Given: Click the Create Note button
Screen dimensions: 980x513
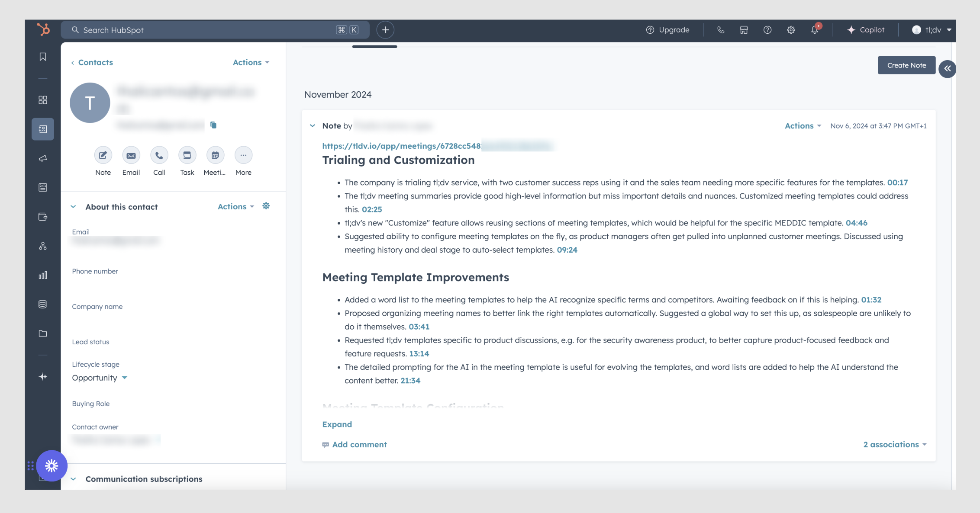Looking at the screenshot, I should click(906, 65).
